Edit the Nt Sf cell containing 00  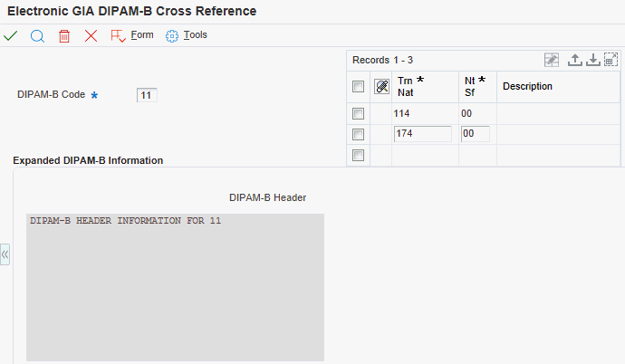click(476, 134)
